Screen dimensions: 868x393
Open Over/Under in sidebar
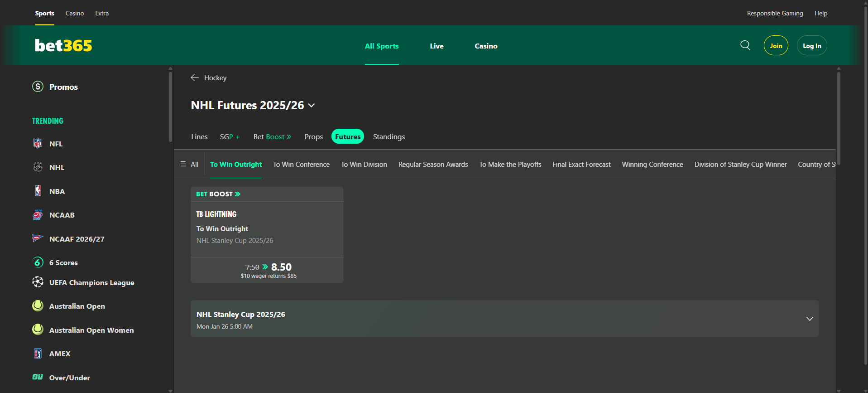[70, 378]
